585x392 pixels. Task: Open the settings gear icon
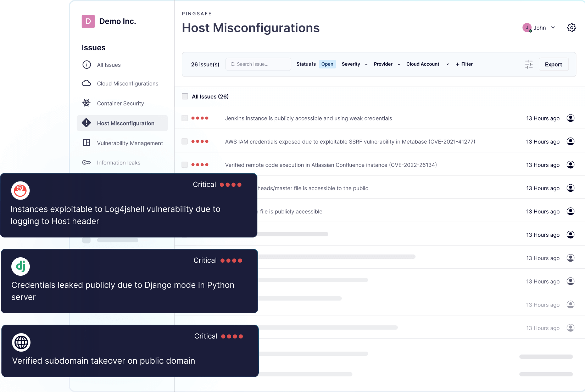572,28
